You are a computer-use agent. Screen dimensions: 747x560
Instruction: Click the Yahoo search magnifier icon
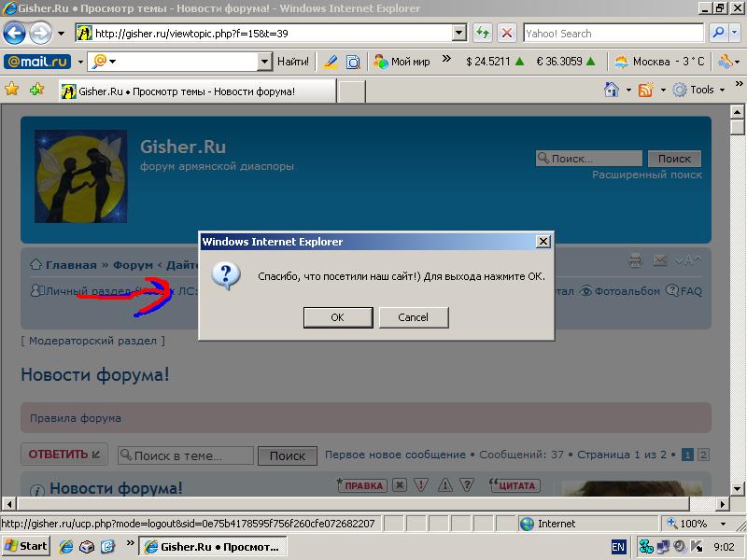(718, 33)
